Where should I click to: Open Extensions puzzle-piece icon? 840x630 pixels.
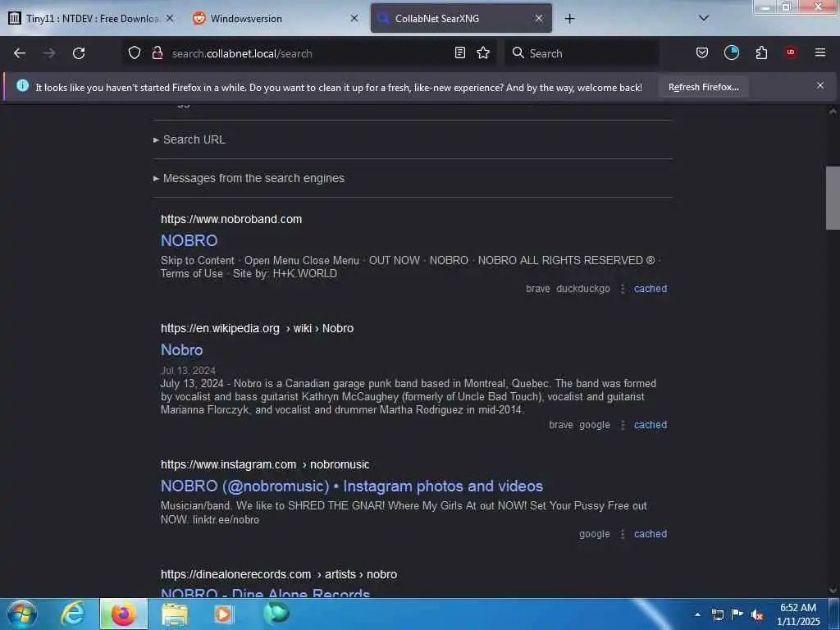[761, 52]
